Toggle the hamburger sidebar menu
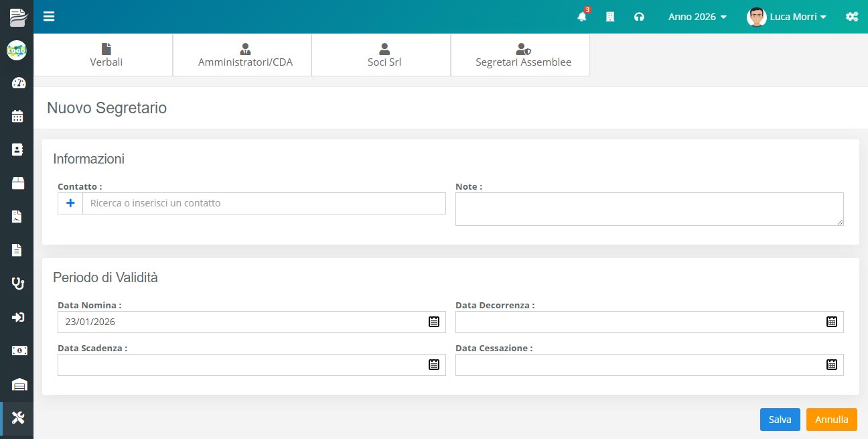The height and width of the screenshot is (439, 868). [49, 17]
